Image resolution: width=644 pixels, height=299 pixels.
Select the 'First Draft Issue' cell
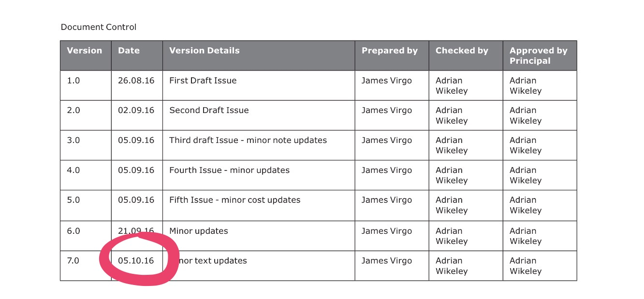(203, 81)
